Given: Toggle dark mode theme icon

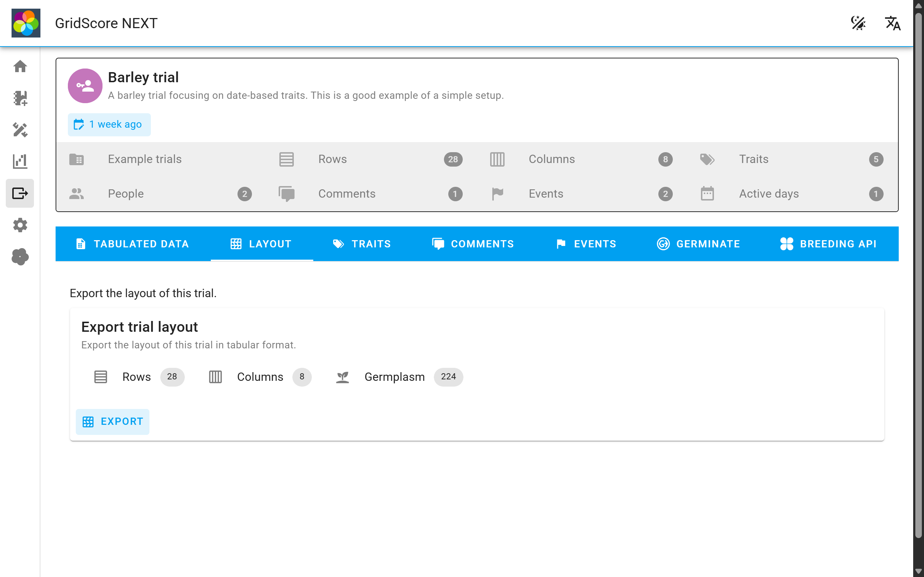Looking at the screenshot, I should [858, 23].
